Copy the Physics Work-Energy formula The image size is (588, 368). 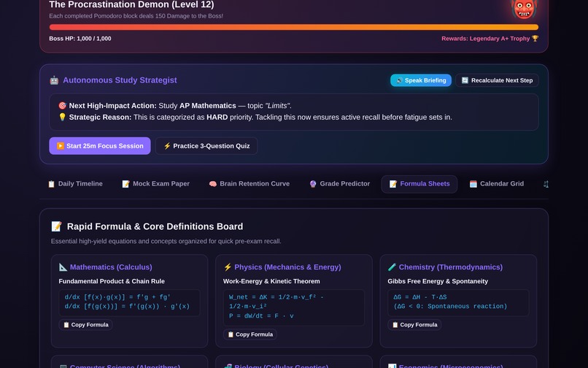pyautogui.click(x=250, y=334)
